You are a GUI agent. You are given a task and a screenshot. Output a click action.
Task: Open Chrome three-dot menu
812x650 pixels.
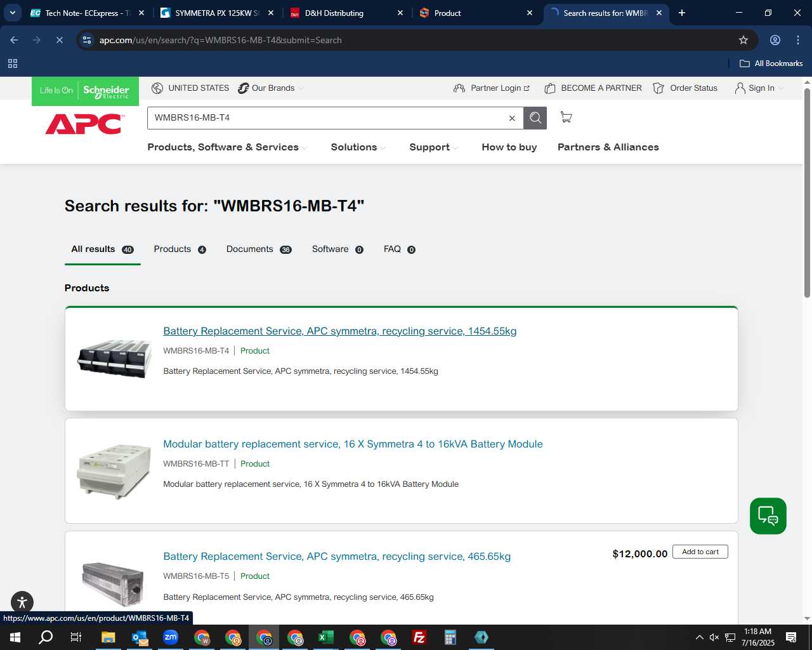[x=798, y=40]
